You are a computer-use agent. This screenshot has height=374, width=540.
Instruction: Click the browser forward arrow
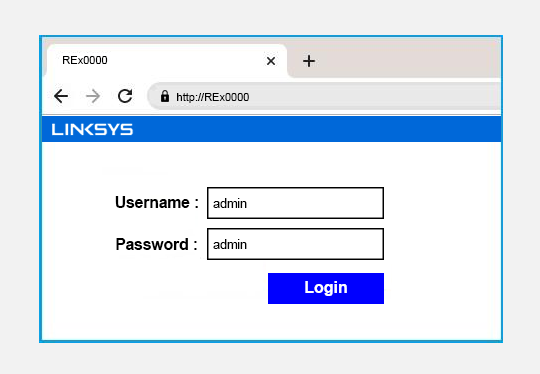[x=93, y=96]
